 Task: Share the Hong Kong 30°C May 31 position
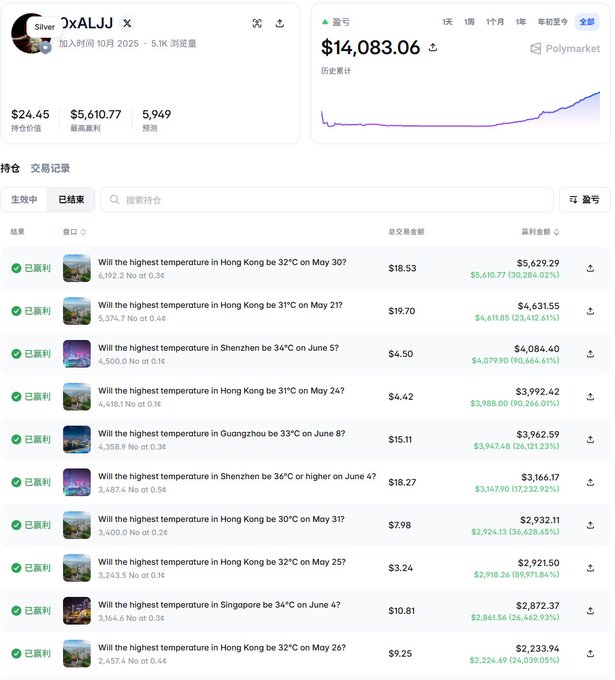(590, 525)
